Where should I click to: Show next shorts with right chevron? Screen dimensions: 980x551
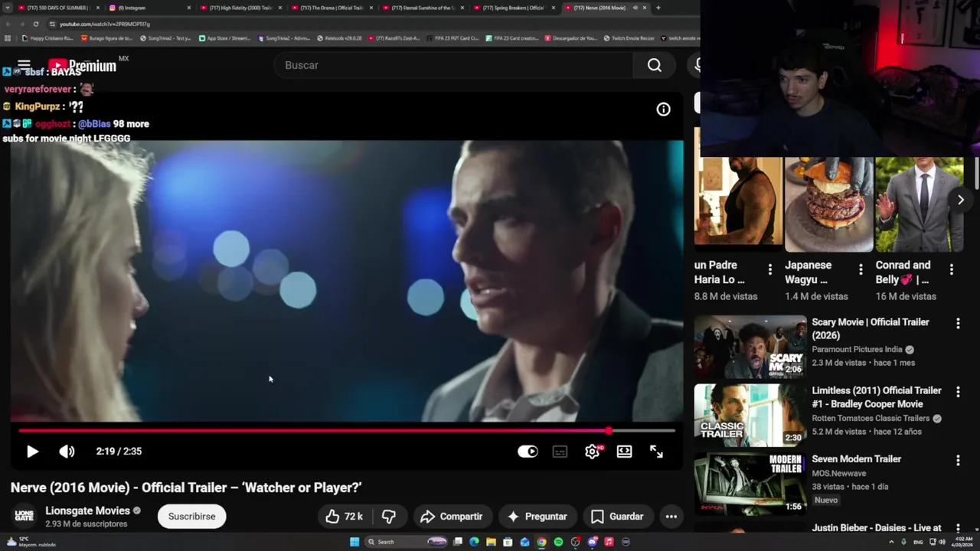point(960,200)
